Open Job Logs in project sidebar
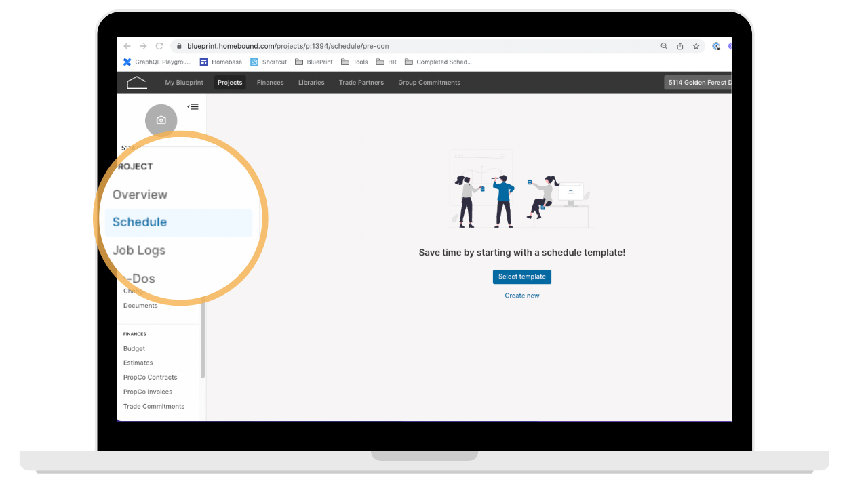This screenshot has height=488, width=868. coord(139,250)
